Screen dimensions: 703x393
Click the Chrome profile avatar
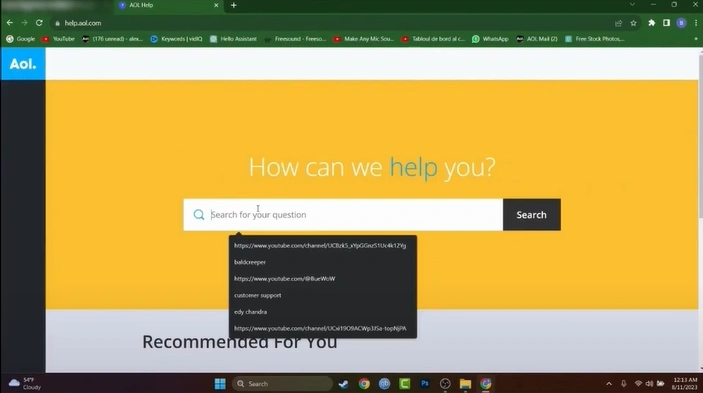click(681, 23)
